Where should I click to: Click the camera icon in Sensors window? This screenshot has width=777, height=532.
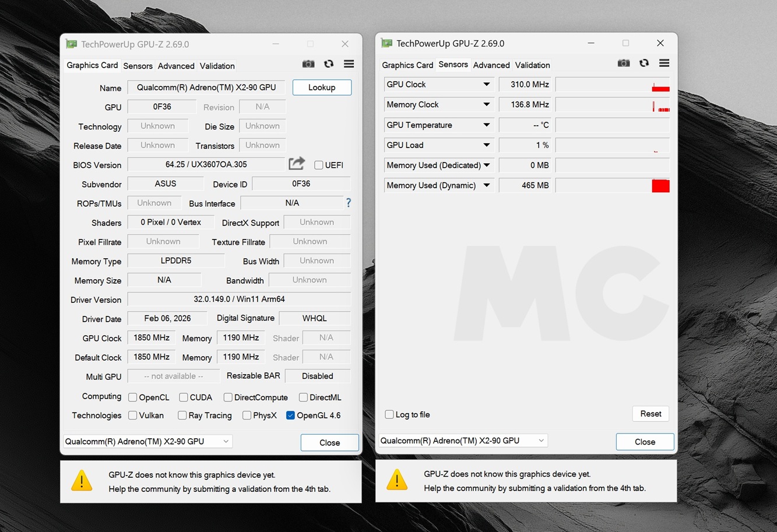tap(624, 63)
